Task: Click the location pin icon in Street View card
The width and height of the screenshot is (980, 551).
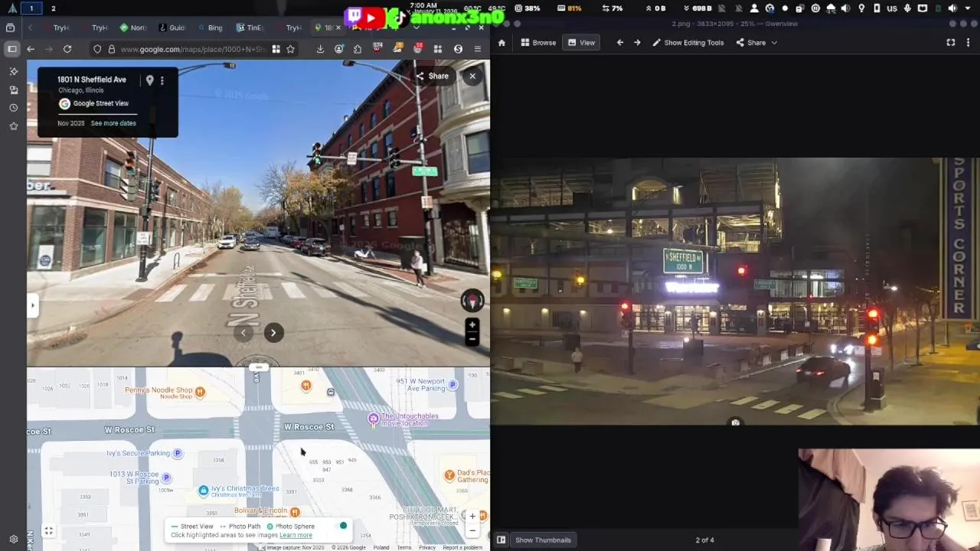Action: coord(149,80)
